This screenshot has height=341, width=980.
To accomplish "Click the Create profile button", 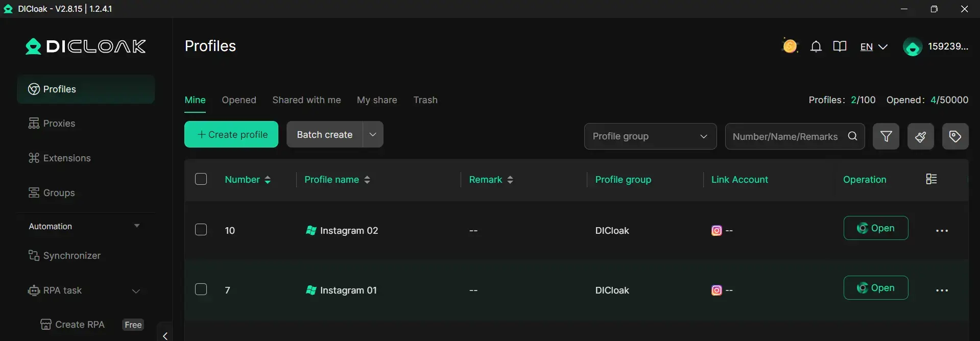I will [231, 134].
